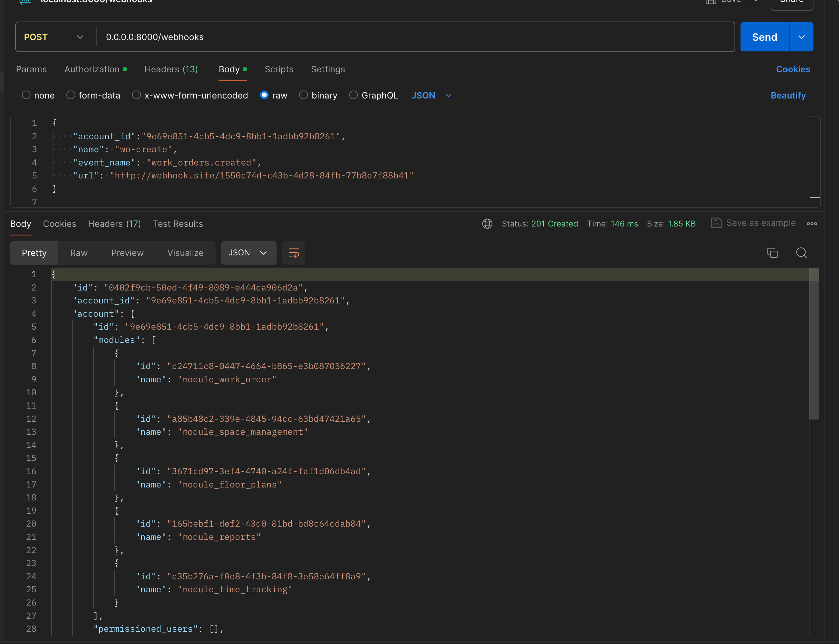The height and width of the screenshot is (644, 839).
Task: Click "module_reports" in the response
Action: 219,537
